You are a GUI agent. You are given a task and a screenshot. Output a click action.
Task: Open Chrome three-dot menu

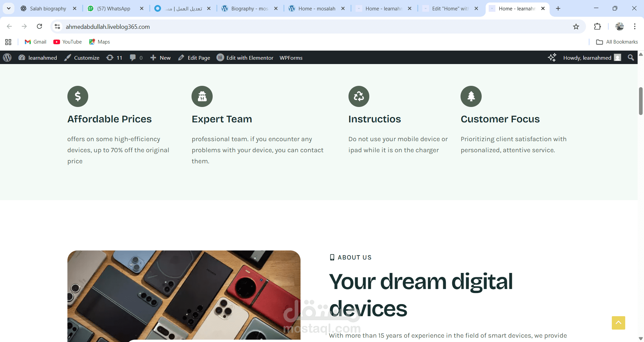click(635, 26)
